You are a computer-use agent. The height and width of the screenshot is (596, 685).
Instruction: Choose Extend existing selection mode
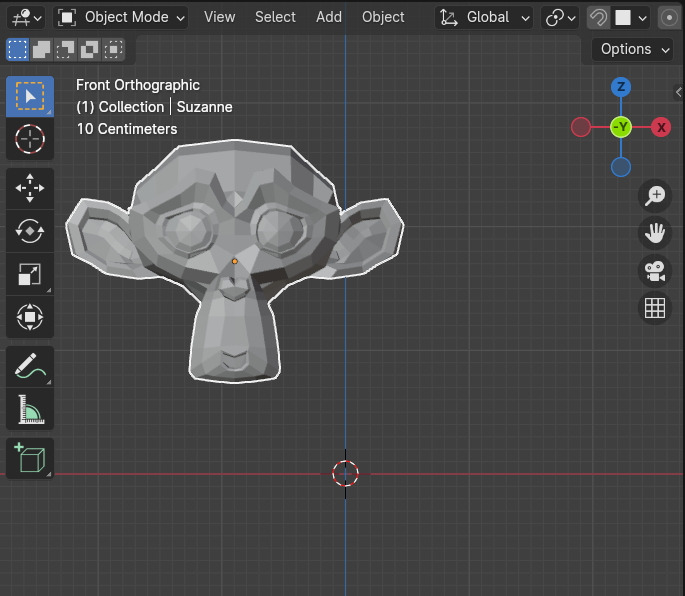pyautogui.click(x=42, y=49)
